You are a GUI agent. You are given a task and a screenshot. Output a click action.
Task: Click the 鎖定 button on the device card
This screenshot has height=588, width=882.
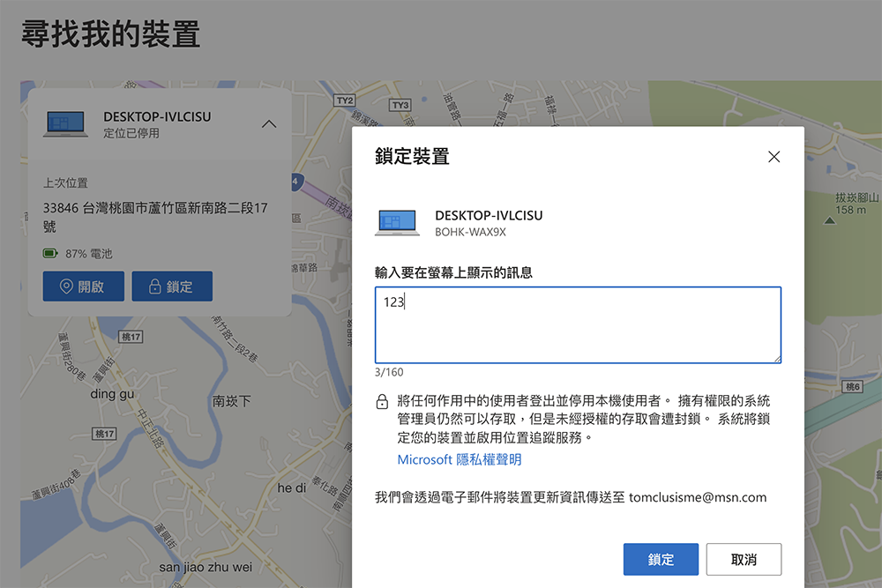point(172,286)
